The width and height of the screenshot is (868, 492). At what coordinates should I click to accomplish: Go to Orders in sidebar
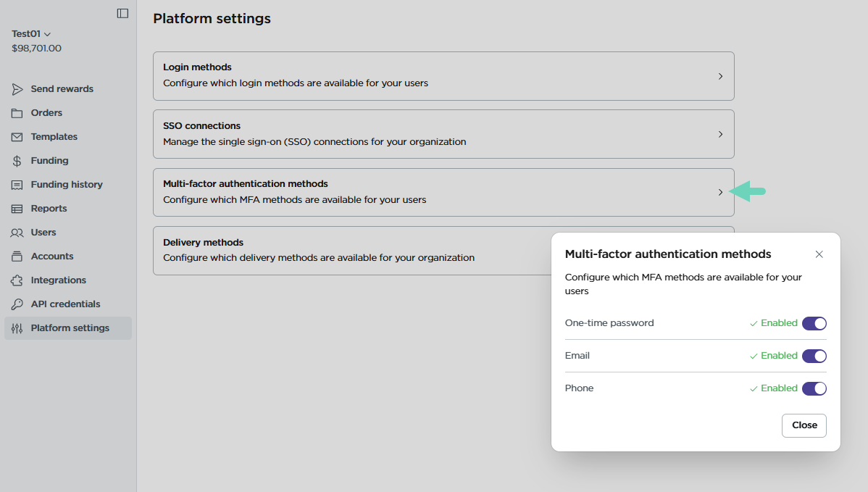click(x=68, y=113)
